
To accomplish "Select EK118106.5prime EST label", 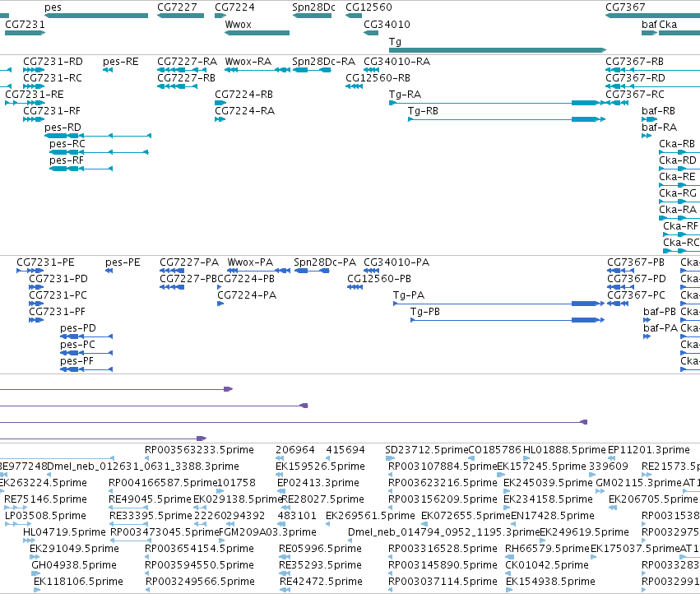I will tap(79, 582).
